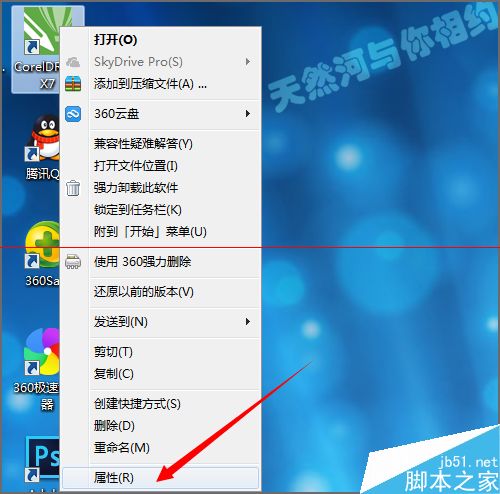Expand the 发送到 submenu arrow
This screenshot has width=500, height=494.
tap(247, 322)
